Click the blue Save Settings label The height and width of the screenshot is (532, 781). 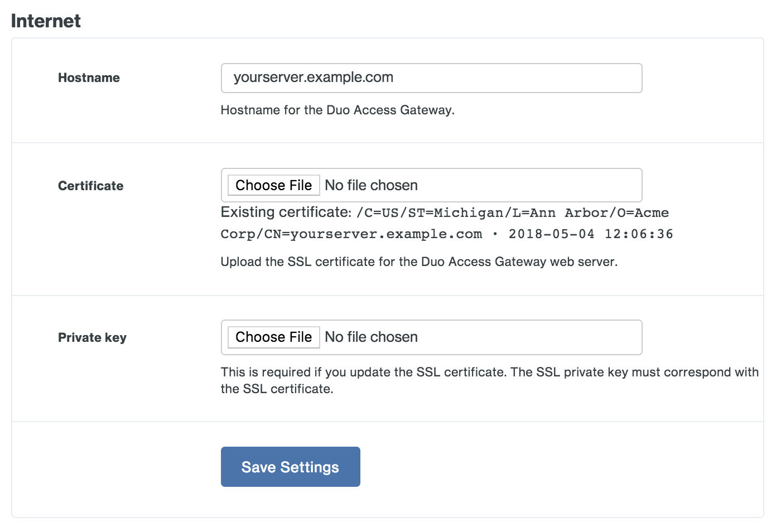(290, 467)
